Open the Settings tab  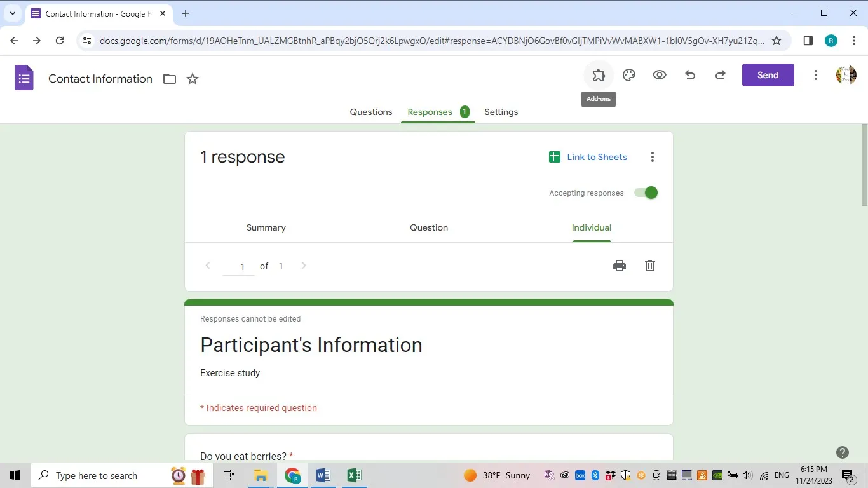point(501,112)
